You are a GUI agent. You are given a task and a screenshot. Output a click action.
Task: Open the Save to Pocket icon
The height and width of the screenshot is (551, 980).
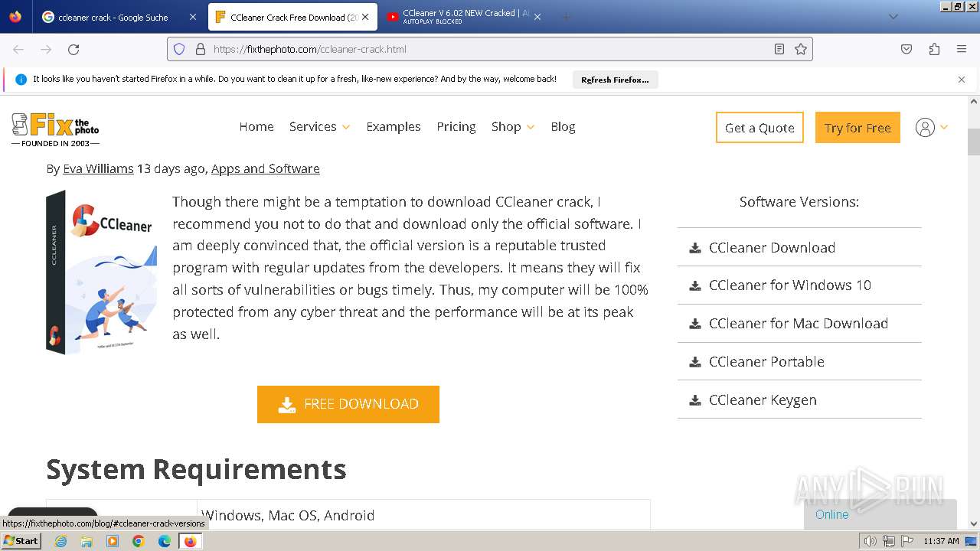point(906,49)
